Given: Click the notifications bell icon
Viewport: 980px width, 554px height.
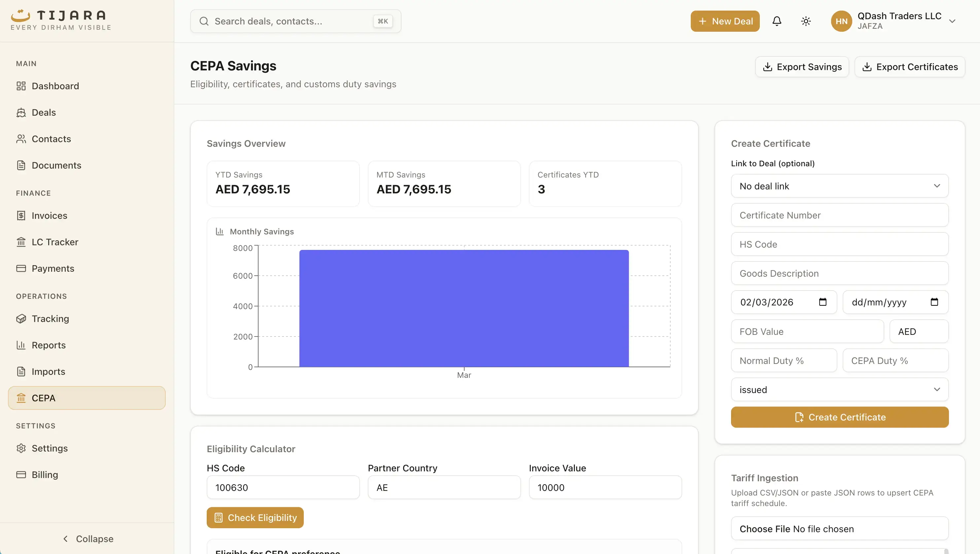Looking at the screenshot, I should [777, 21].
